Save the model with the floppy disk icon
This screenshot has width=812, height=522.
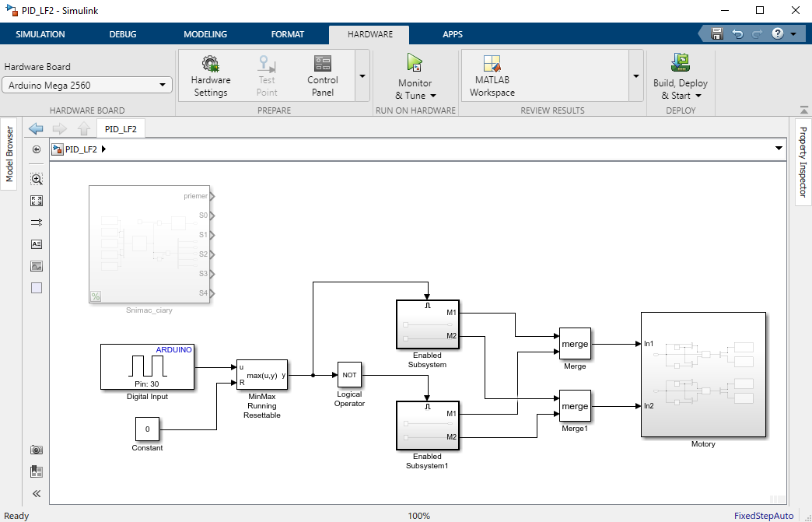tap(717, 34)
